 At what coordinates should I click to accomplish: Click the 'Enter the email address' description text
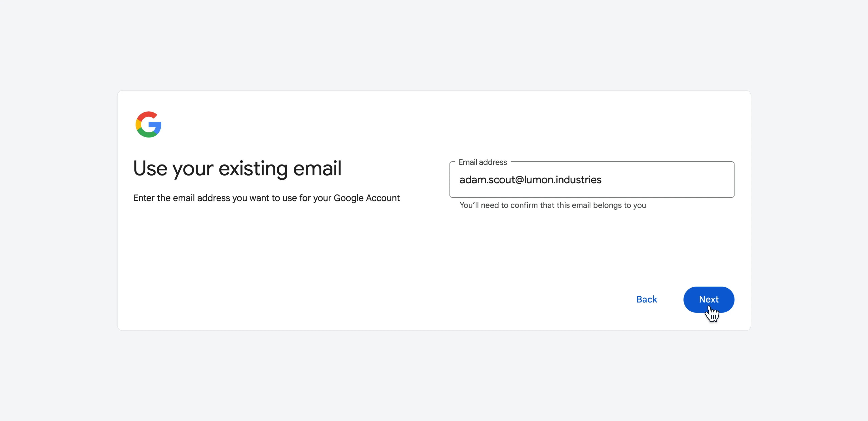266,198
